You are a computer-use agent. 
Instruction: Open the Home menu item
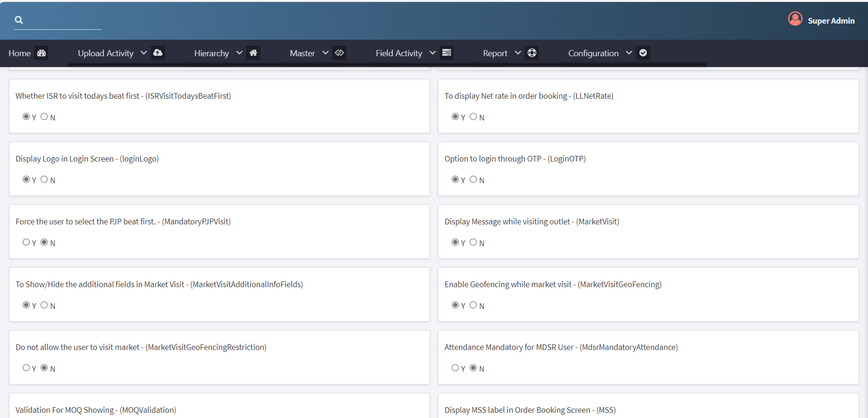click(19, 53)
